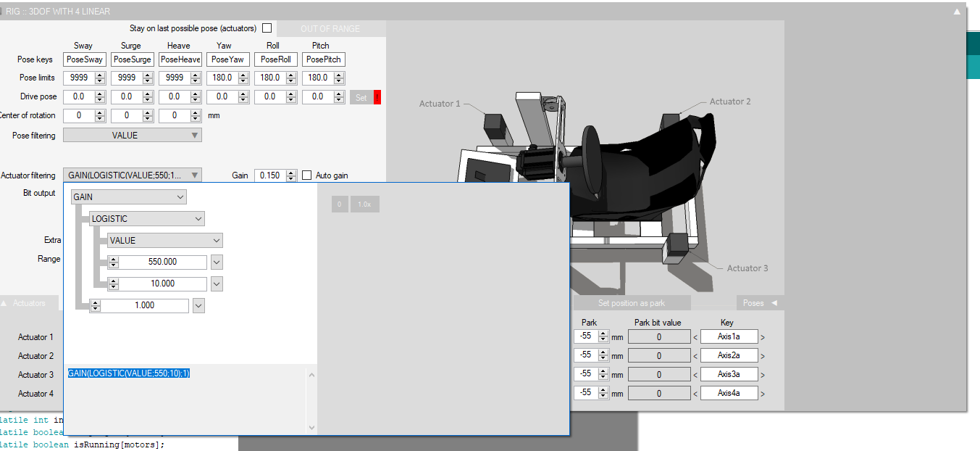Adjust the 550.000 parameter spinner arrows
Image resolution: width=980 pixels, height=451 pixels.
tap(114, 262)
